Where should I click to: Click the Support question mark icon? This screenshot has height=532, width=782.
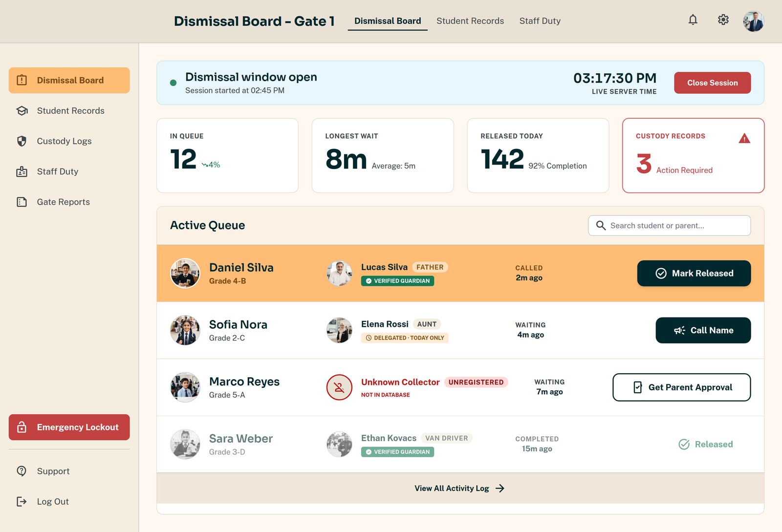[x=22, y=471]
